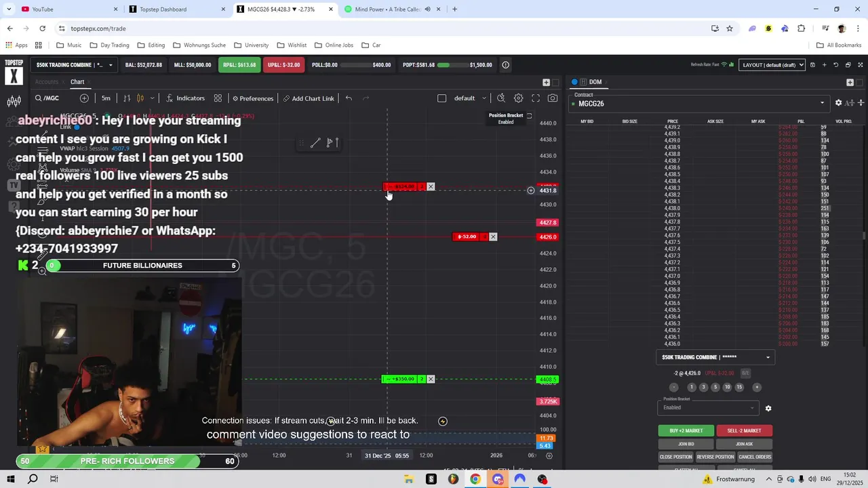Save the current layout
The height and width of the screenshot is (488, 868).
click(x=812, y=65)
